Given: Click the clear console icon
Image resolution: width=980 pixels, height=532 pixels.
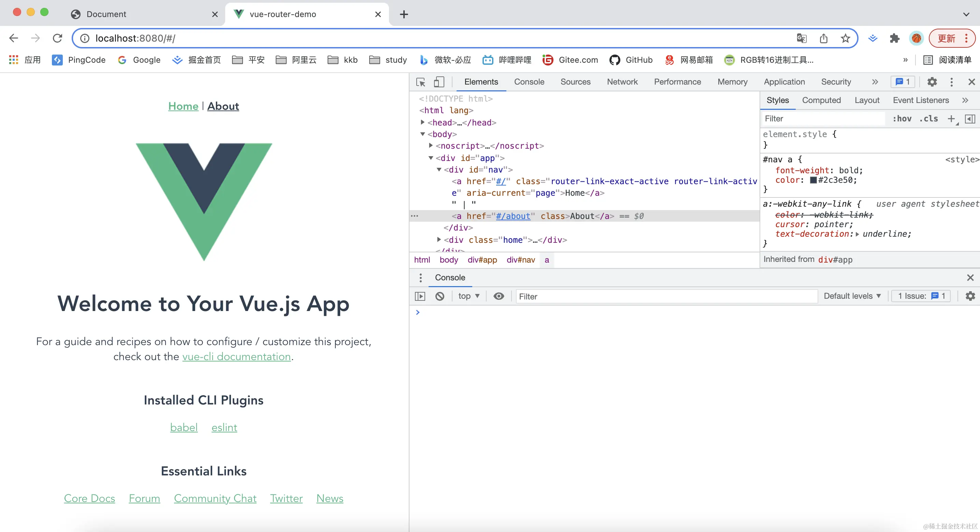Looking at the screenshot, I should (x=440, y=296).
